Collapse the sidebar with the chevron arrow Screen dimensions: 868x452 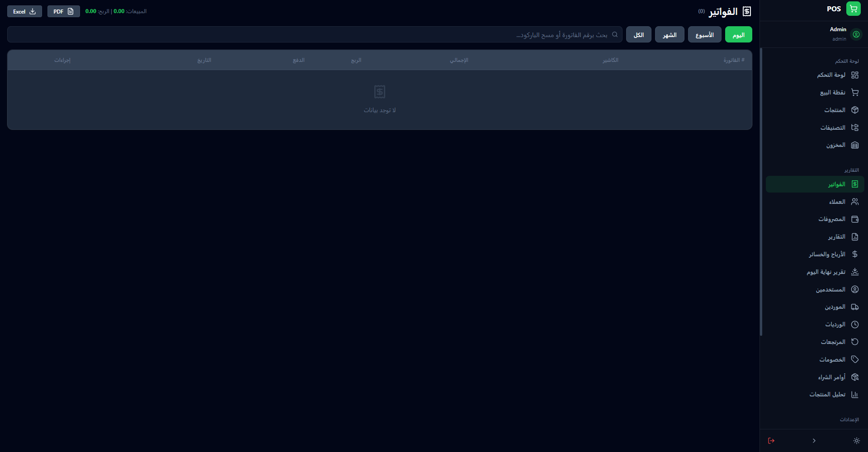click(x=814, y=441)
